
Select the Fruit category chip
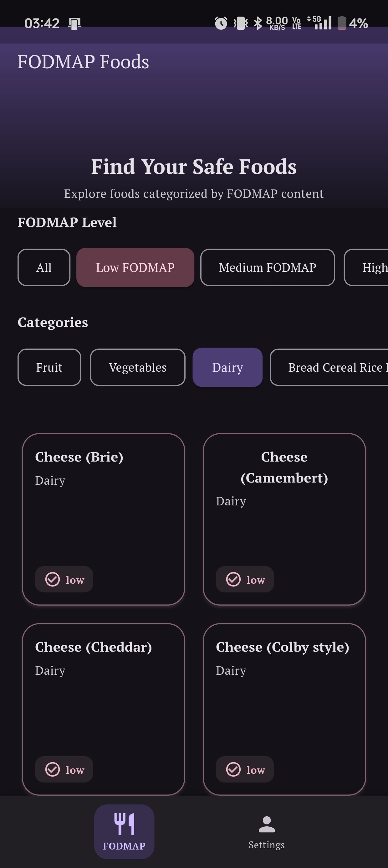[49, 367]
